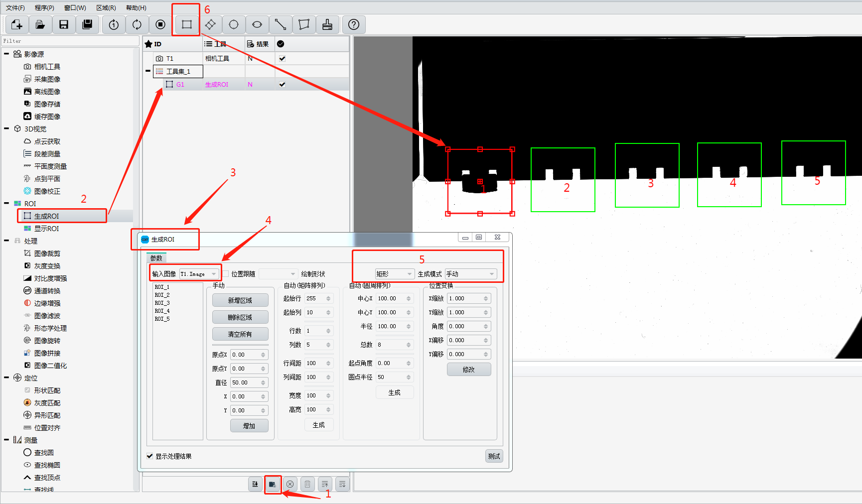Click the 修改 button

click(x=469, y=370)
